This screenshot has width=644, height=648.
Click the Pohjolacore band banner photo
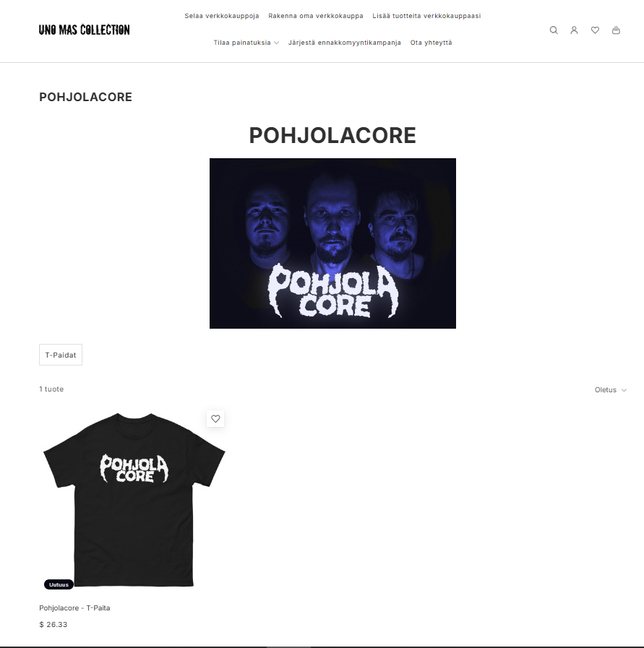coord(332,243)
